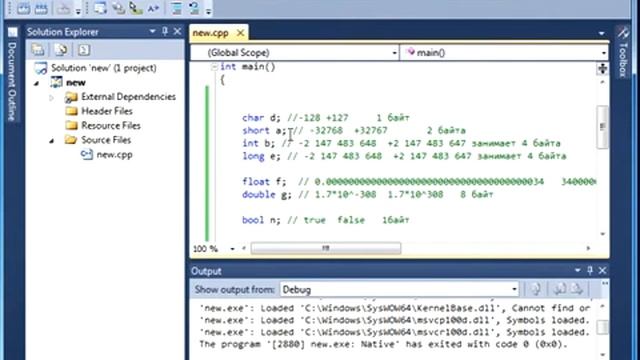Click the editor horizontal scrollbar thumb
This screenshot has width=640, height=360.
point(326,248)
